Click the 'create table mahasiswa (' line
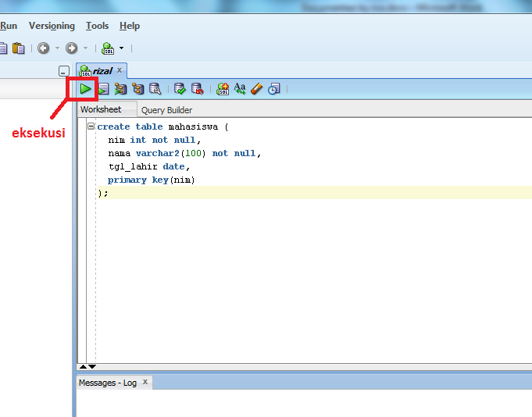 pyautogui.click(x=162, y=127)
